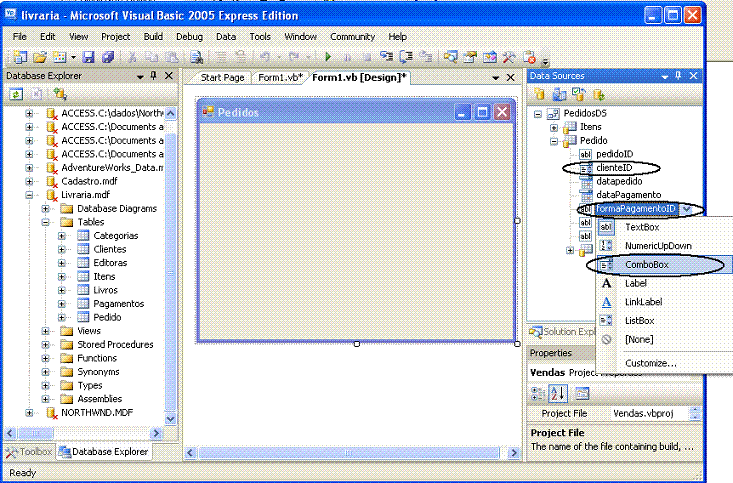Image resolution: width=733 pixels, height=483 pixels.
Task: Choose NumericUpDown from the control type list
Action: (x=664, y=246)
